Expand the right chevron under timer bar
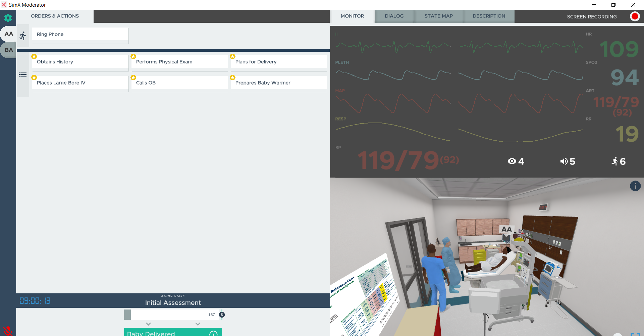The image size is (644, 336). pos(198,324)
